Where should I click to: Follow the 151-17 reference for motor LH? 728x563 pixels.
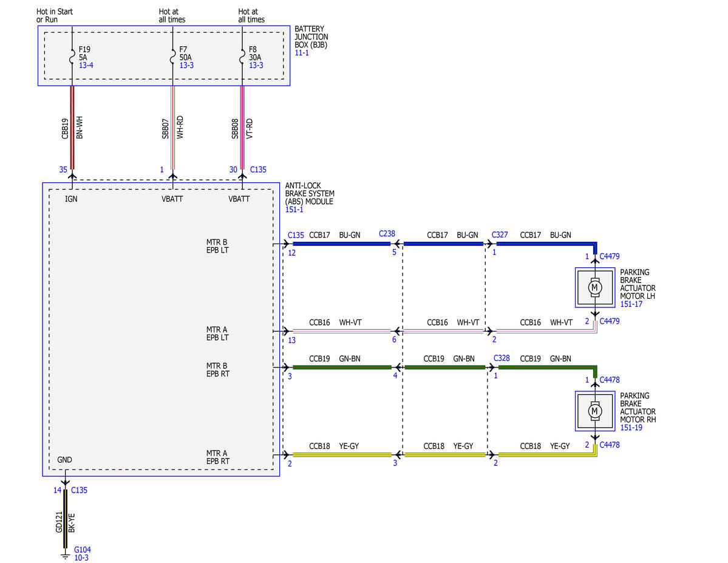(631, 304)
